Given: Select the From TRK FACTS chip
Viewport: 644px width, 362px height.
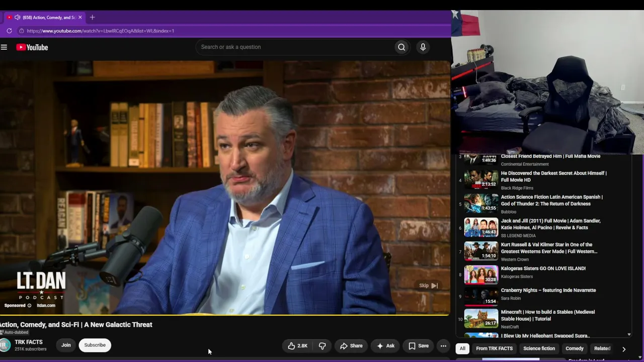Looking at the screenshot, I should [x=494, y=348].
